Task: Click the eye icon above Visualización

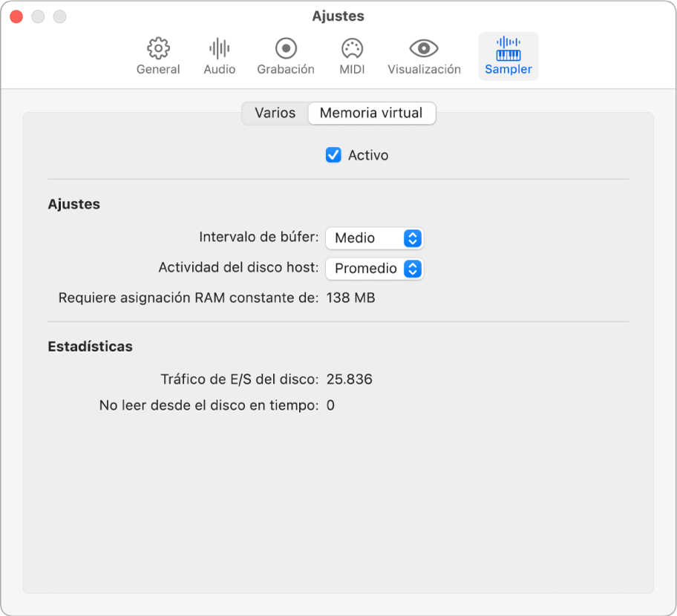Action: [423, 49]
